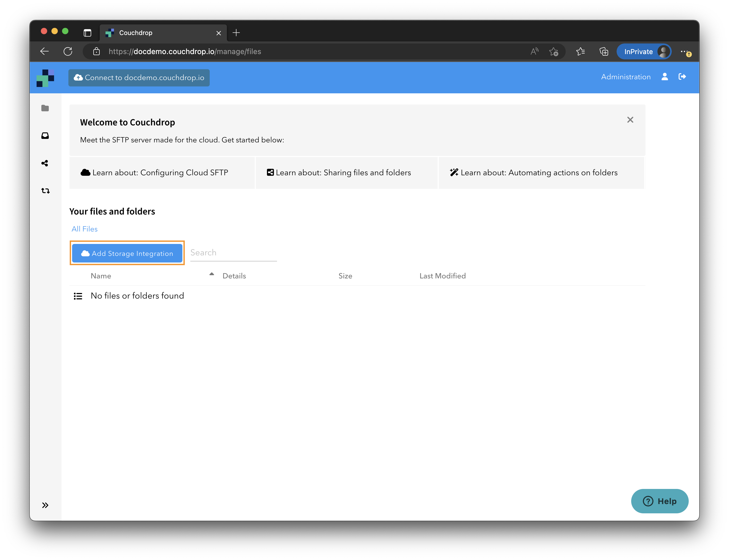The image size is (729, 560).
Task: Click the Details column header
Action: pos(234,276)
